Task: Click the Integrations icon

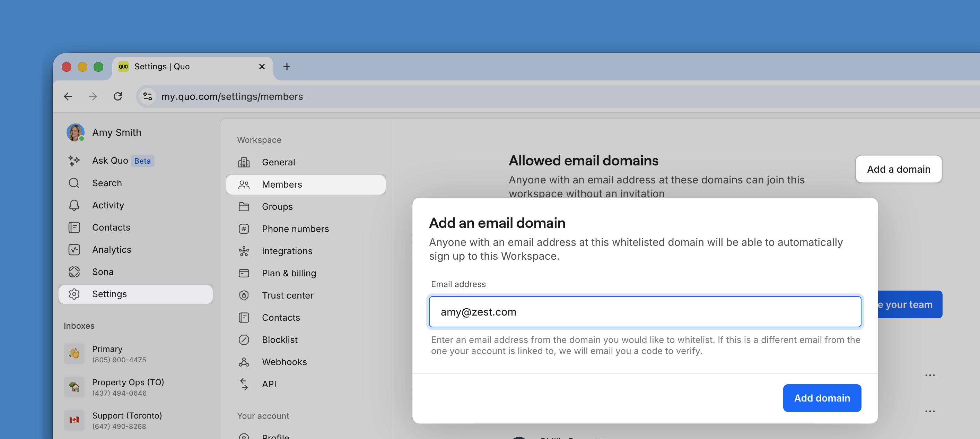Action: (x=244, y=251)
